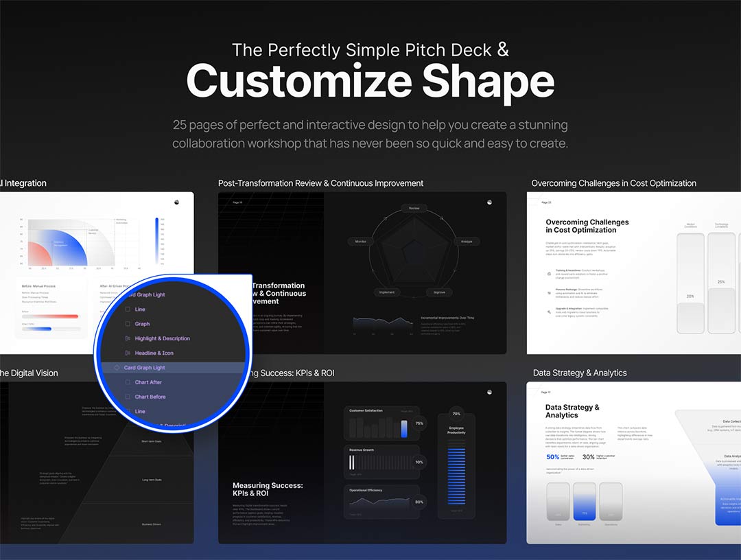The height and width of the screenshot is (560, 741).
Task: Click logo icon on Post-Transformation Review slide
Action: [x=489, y=202]
